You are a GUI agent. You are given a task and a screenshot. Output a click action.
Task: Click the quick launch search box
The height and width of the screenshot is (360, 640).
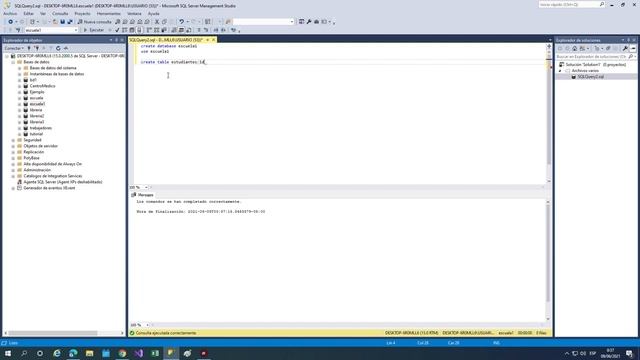tap(571, 4)
